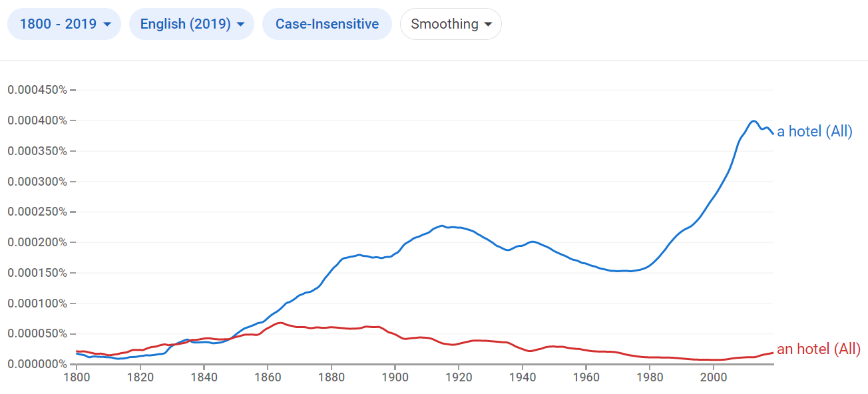
Task: Click the peak of the blue a hotel line
Action: coord(753,121)
